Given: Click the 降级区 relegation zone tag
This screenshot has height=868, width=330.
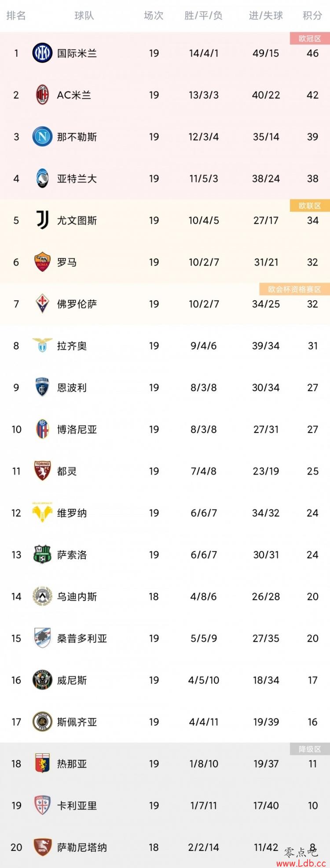Looking at the screenshot, I should [x=310, y=749].
